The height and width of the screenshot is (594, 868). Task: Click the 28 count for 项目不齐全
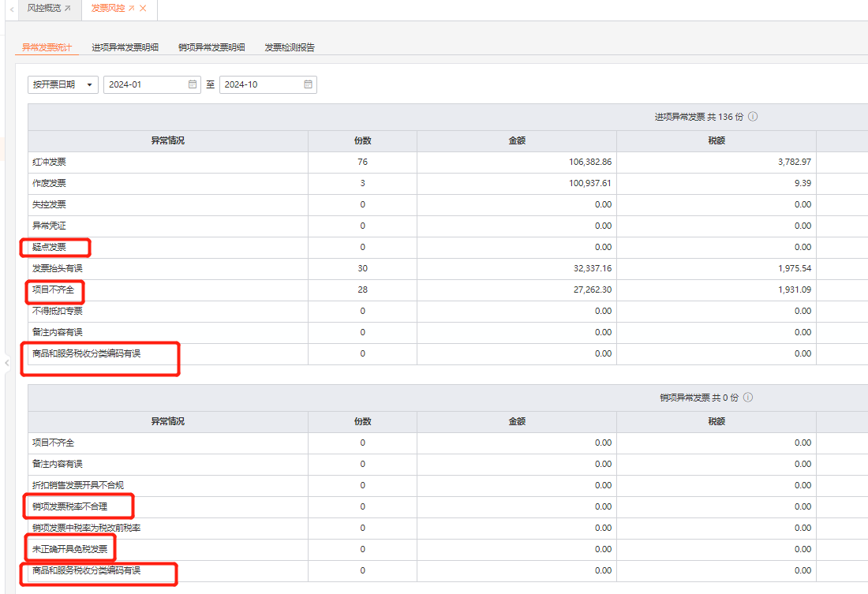[x=363, y=290]
